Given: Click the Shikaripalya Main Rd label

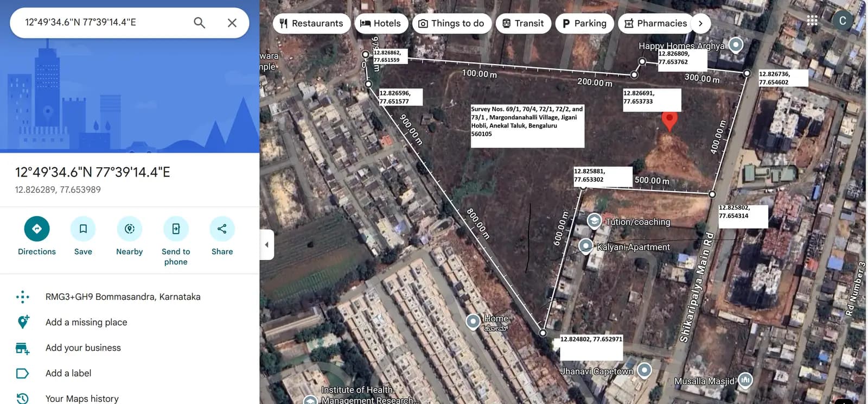Looking at the screenshot, I should coord(697,287).
